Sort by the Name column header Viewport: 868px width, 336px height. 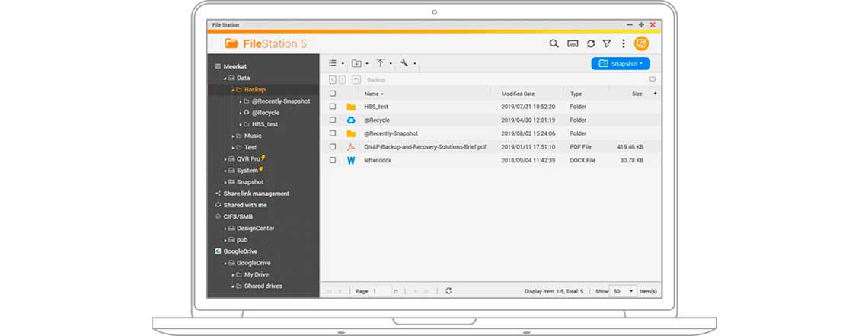[x=372, y=94]
